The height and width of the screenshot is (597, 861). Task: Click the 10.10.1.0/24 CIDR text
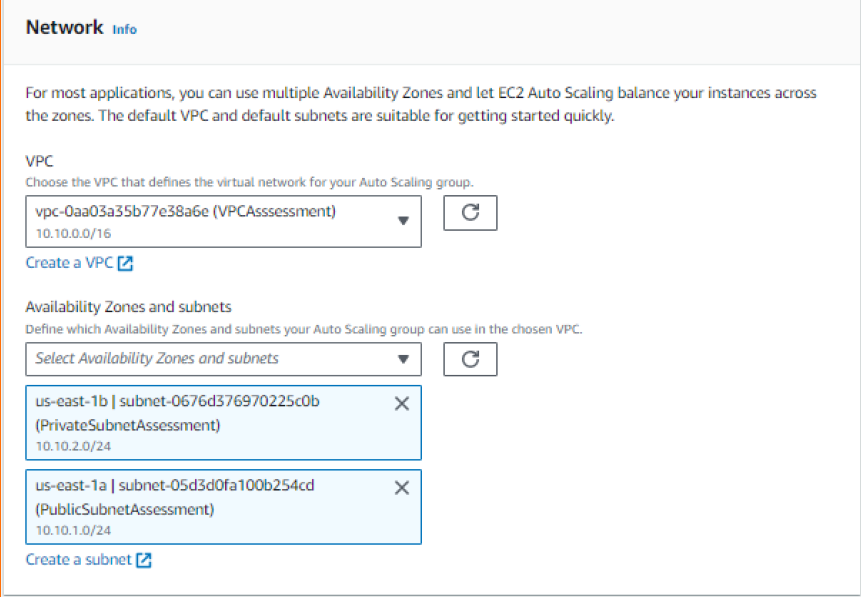click(72, 529)
